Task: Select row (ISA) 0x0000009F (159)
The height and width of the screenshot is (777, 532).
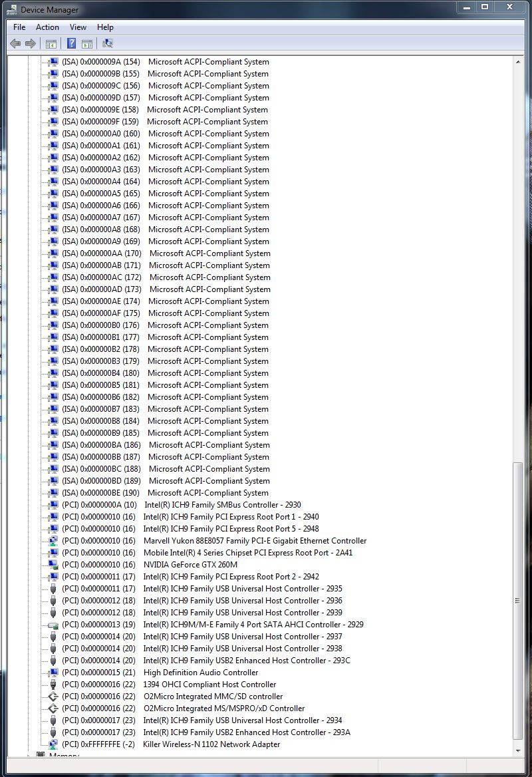Action: (164, 122)
